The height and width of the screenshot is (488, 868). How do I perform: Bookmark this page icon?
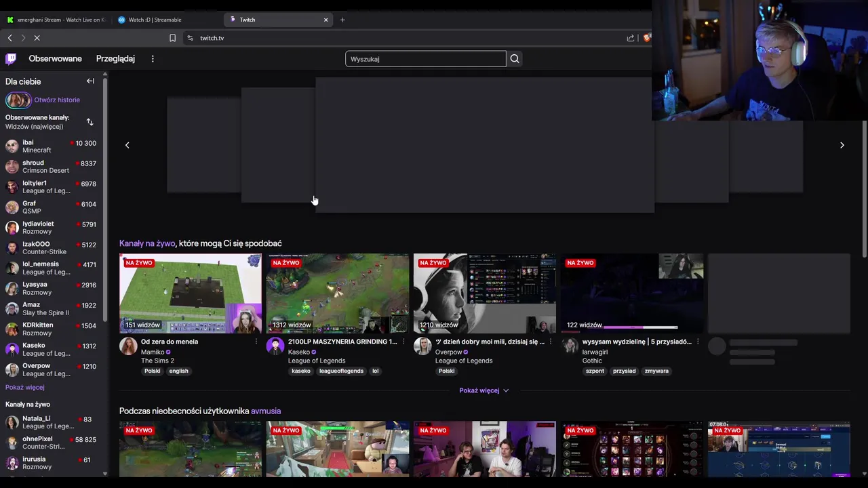click(x=172, y=38)
